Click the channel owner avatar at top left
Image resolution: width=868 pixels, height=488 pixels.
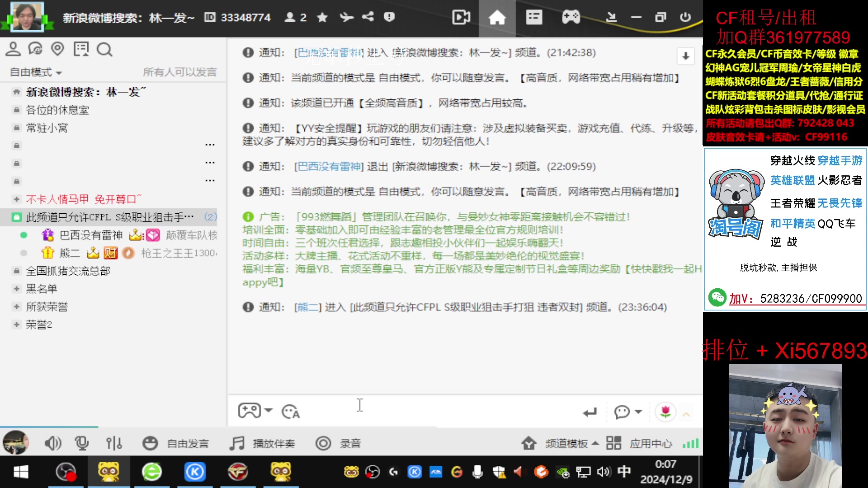(x=27, y=17)
